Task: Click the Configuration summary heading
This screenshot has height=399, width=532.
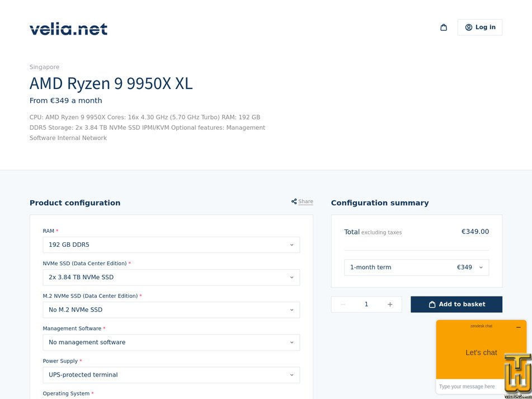Action: (x=380, y=203)
